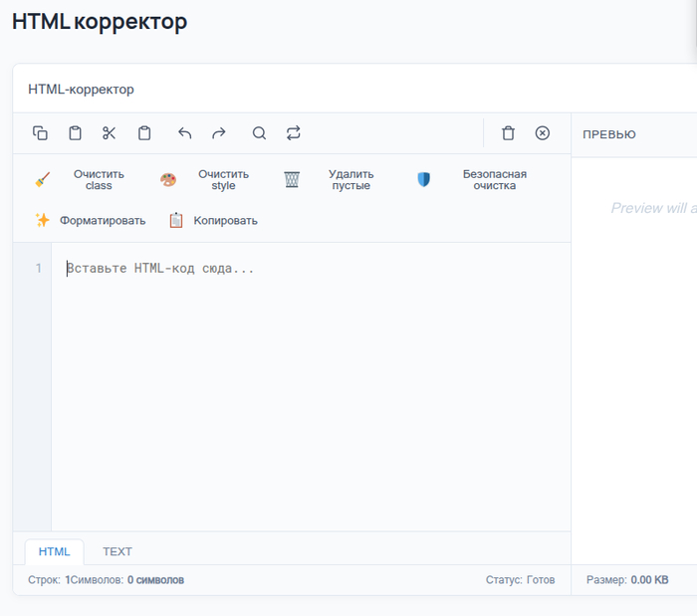Switch to the HTML tab

click(x=54, y=551)
